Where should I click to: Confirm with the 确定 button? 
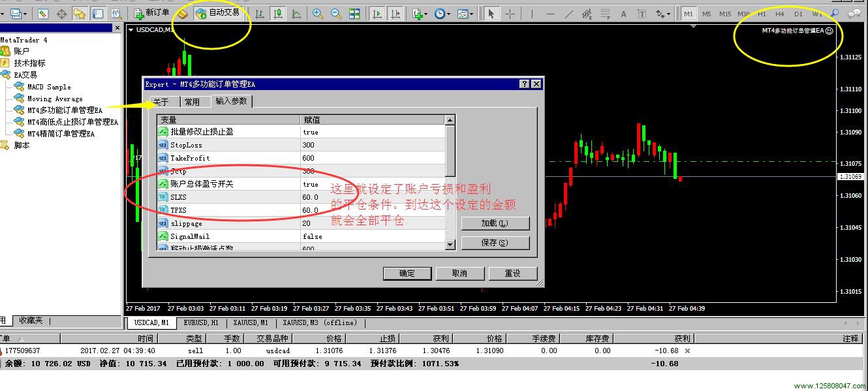pyautogui.click(x=407, y=274)
